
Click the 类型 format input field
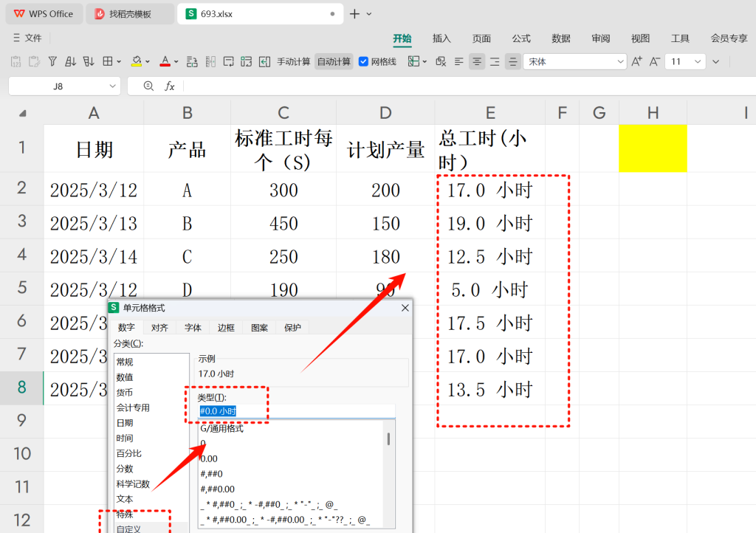(x=297, y=411)
